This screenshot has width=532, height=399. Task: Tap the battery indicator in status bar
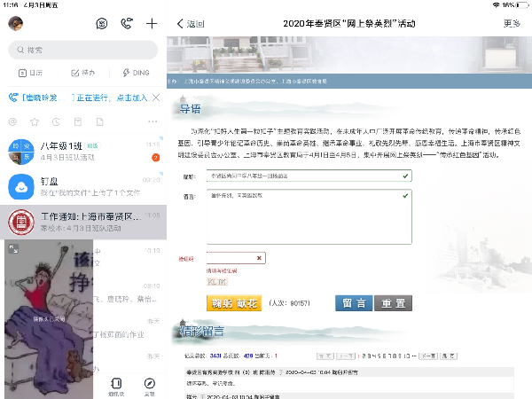522,4
